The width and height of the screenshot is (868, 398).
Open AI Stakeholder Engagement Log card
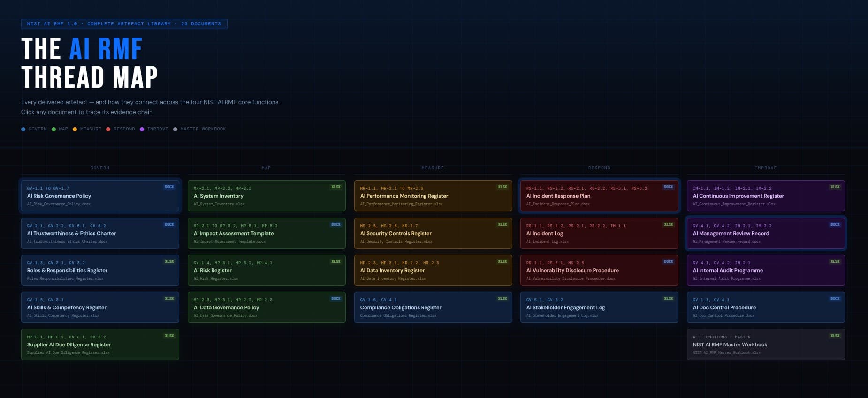coord(599,307)
